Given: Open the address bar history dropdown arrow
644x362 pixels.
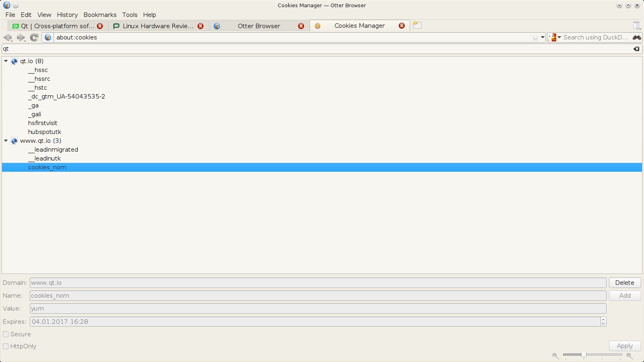Looking at the screenshot, I should 543,37.
